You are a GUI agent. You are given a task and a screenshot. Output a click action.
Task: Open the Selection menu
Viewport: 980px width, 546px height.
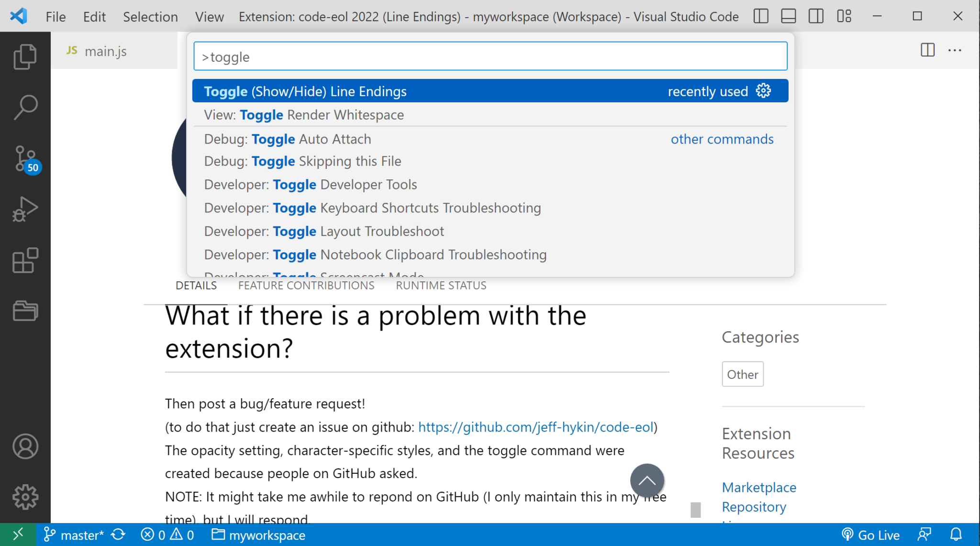point(150,17)
